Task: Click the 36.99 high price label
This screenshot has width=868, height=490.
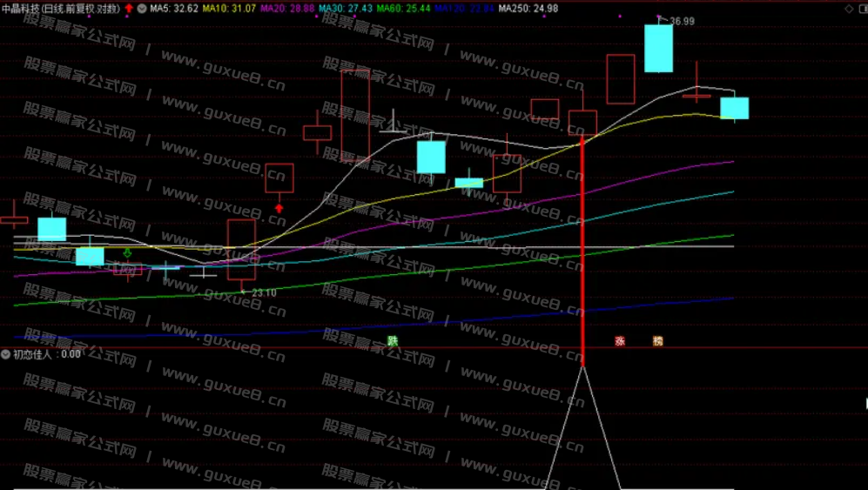Action: pos(683,22)
